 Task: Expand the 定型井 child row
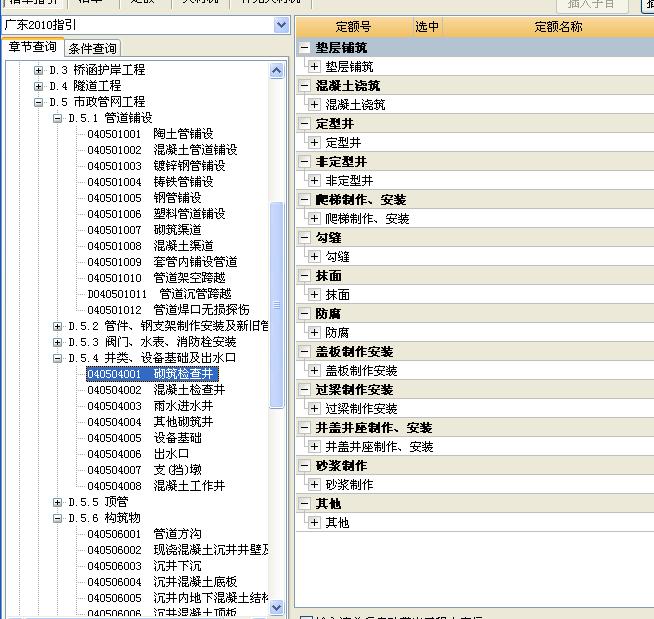tap(314, 143)
